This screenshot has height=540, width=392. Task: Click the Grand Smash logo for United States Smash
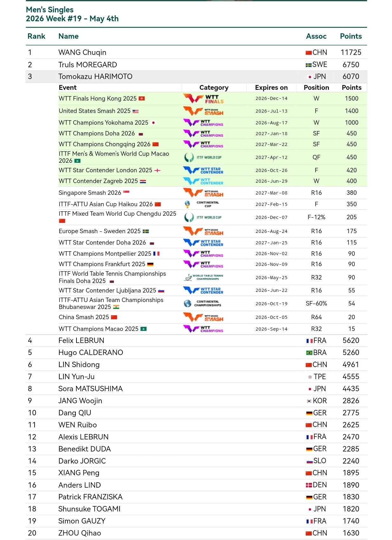click(x=203, y=111)
